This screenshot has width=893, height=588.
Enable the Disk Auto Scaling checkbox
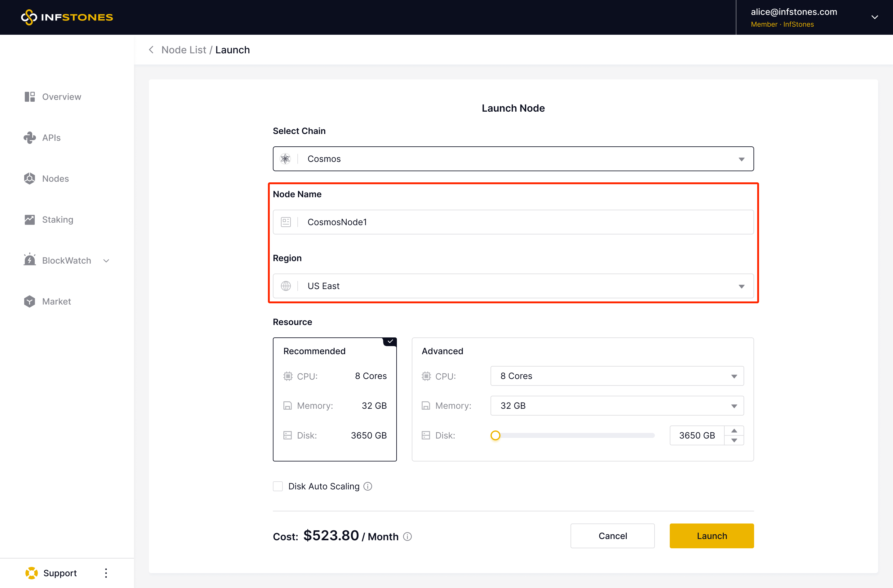click(278, 486)
